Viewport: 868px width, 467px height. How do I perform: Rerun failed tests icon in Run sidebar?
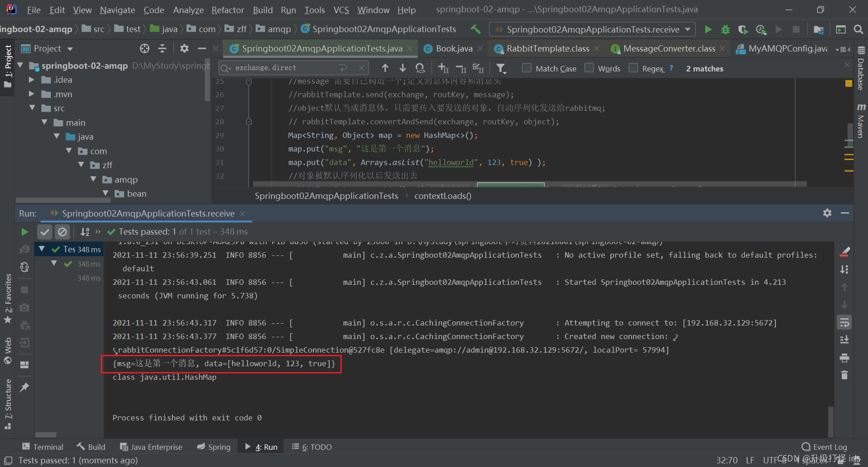(x=24, y=250)
